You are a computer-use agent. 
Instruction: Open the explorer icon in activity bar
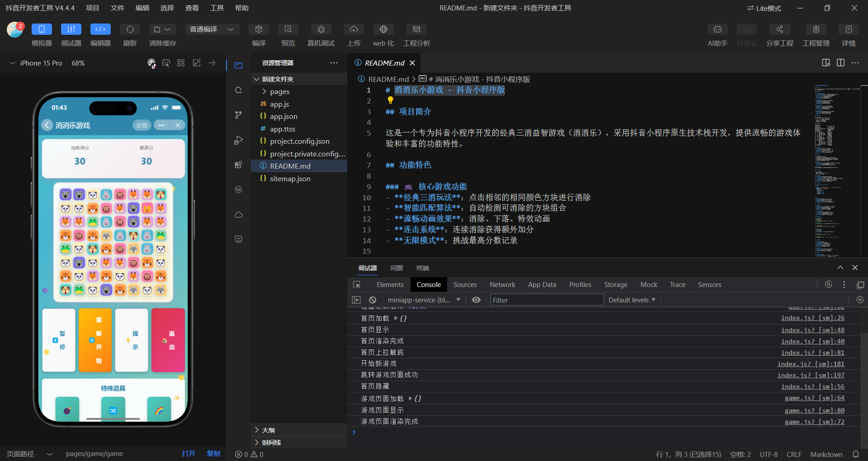pyautogui.click(x=239, y=65)
